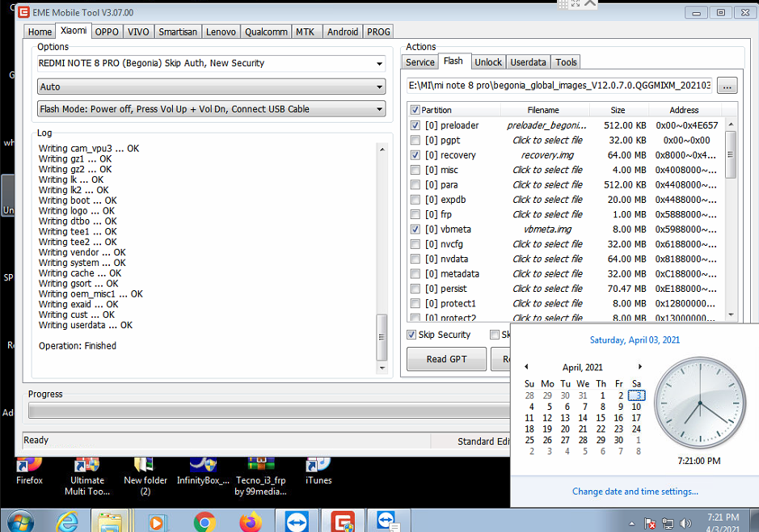Viewport: 759px width, 532px height.
Task: Open Firefox from the taskbar
Action: tap(251, 522)
